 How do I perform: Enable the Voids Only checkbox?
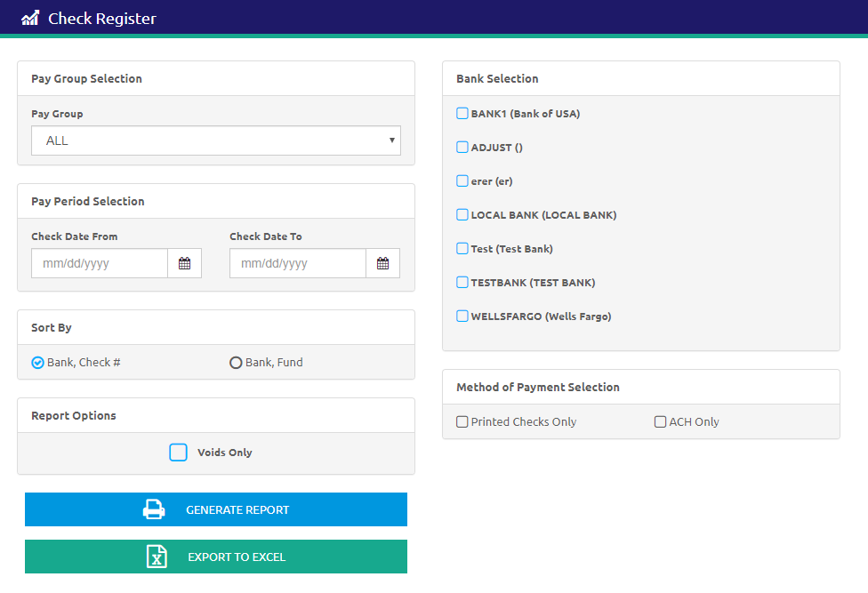coord(179,453)
